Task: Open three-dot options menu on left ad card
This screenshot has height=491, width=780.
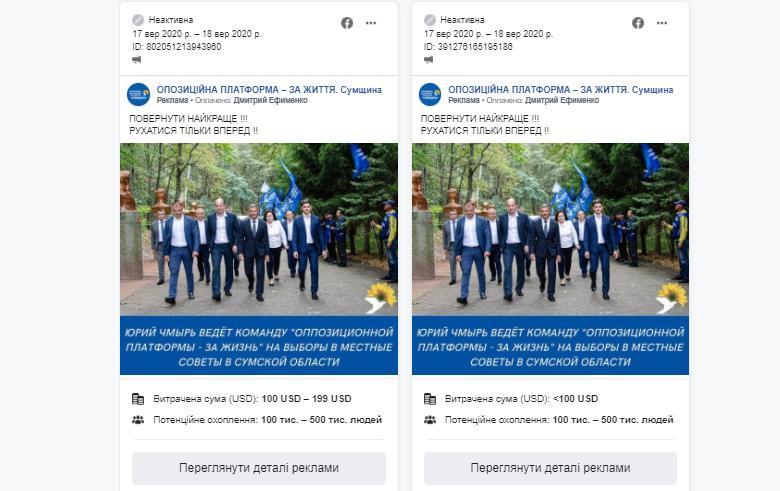Action: coord(371,23)
